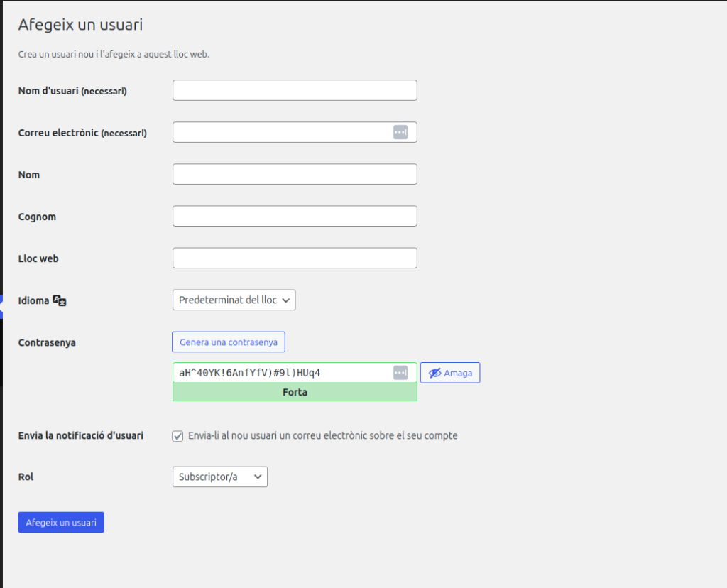
Task: Expand the Rol dropdown showing Subscriptor/a
Action: coord(219,477)
